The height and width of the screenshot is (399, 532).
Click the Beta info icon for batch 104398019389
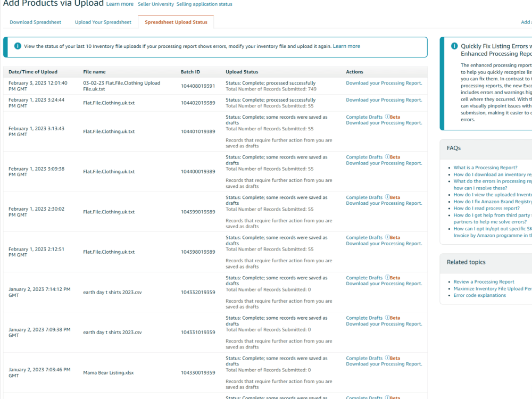coord(387,237)
